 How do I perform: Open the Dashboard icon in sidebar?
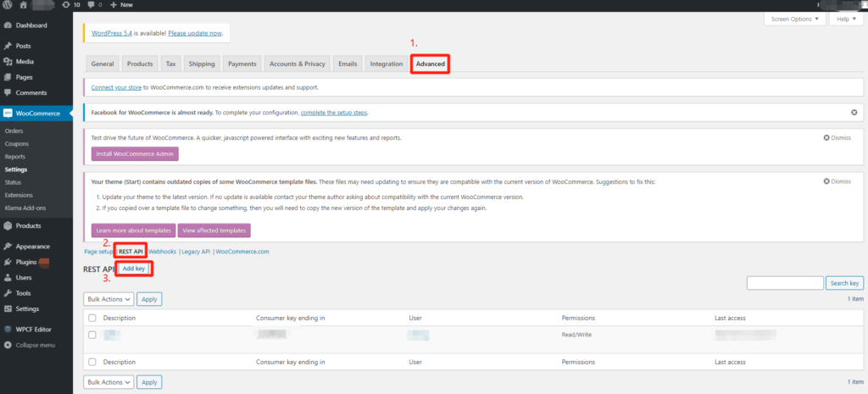click(x=8, y=25)
